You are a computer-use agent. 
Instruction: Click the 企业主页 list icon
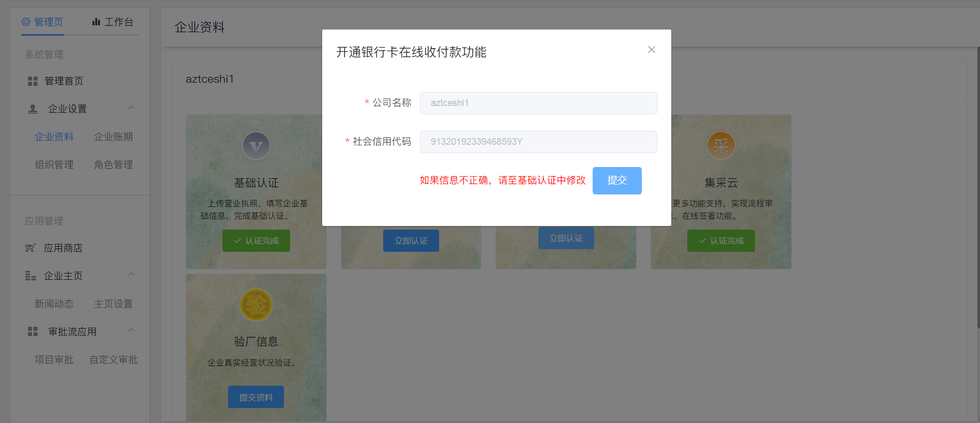click(x=31, y=276)
